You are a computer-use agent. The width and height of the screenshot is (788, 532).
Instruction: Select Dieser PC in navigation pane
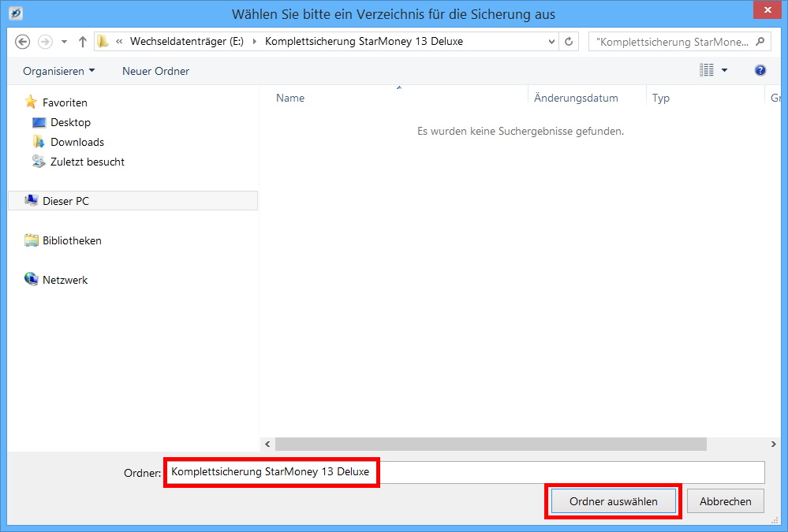click(65, 201)
